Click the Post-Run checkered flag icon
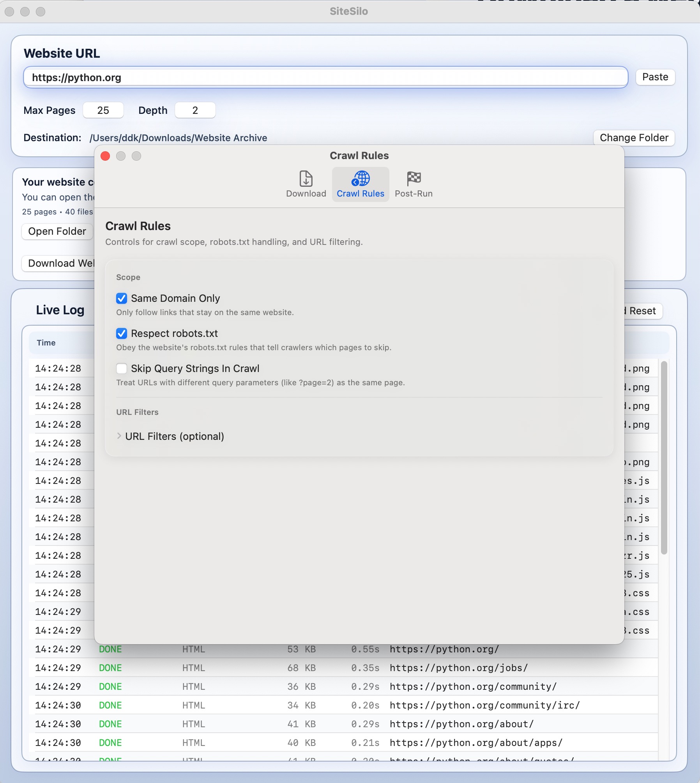Screen dimensions: 700x783 click(x=414, y=179)
